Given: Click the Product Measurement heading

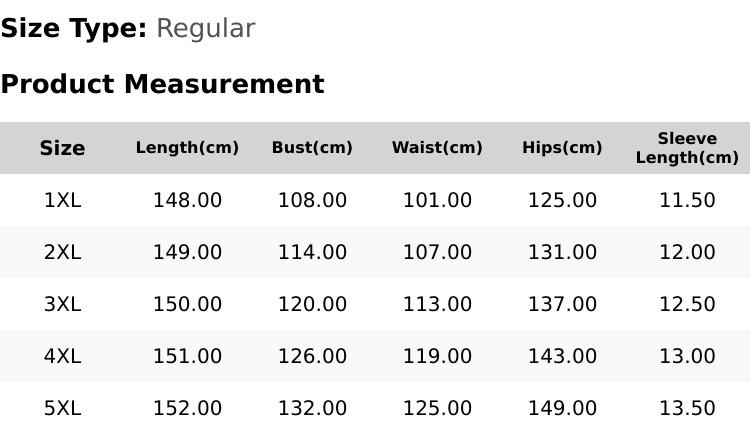Looking at the screenshot, I should tap(163, 84).
